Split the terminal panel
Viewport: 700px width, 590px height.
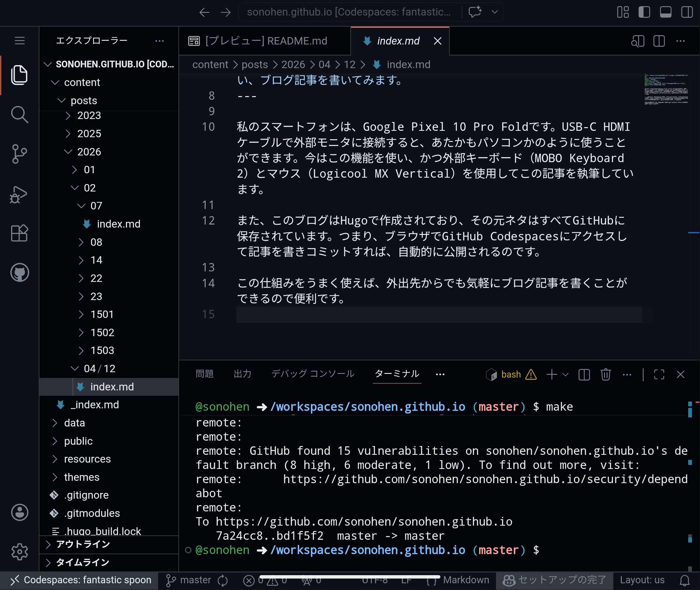(584, 374)
